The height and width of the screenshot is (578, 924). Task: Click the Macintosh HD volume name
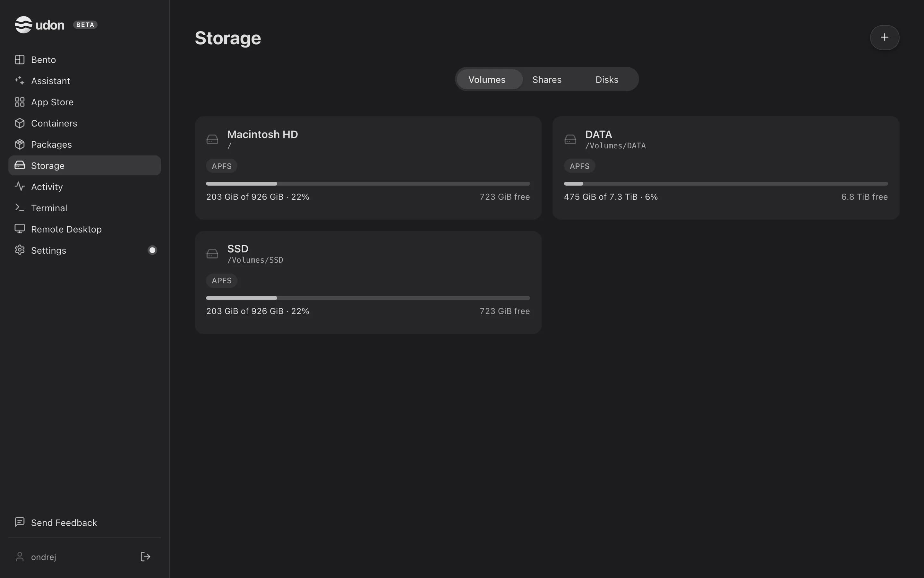263,135
